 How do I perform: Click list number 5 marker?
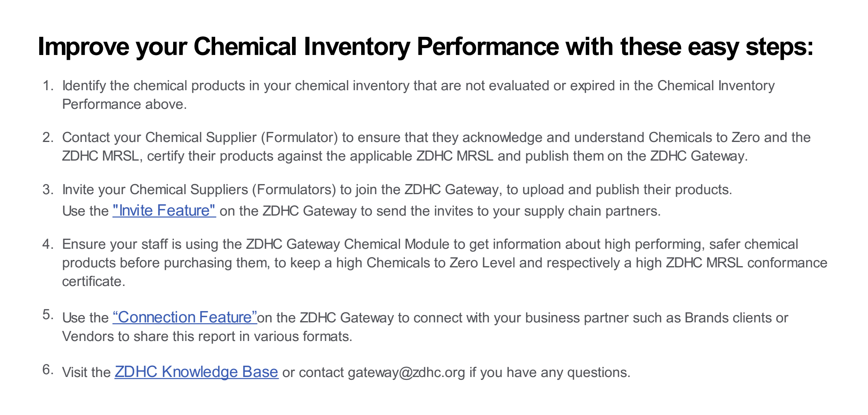[x=48, y=315]
